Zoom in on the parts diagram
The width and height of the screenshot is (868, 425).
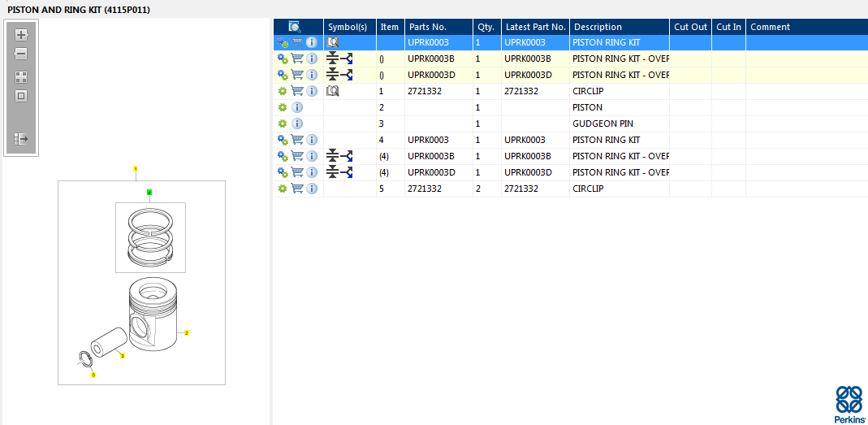click(21, 35)
